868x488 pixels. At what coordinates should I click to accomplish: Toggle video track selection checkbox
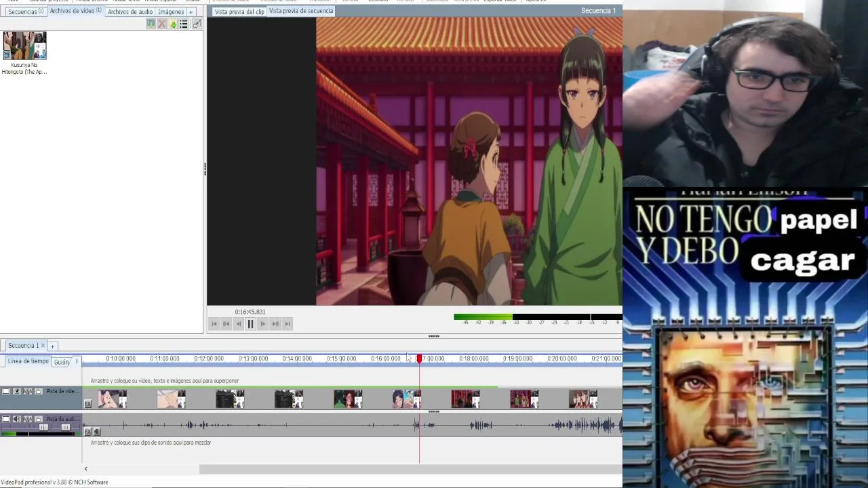pyautogui.click(x=6, y=391)
